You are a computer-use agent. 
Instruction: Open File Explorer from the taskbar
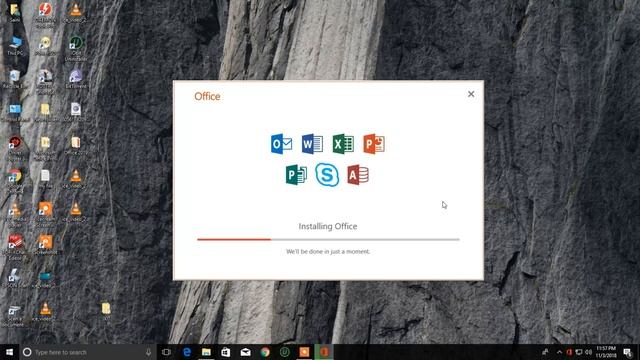point(206,352)
